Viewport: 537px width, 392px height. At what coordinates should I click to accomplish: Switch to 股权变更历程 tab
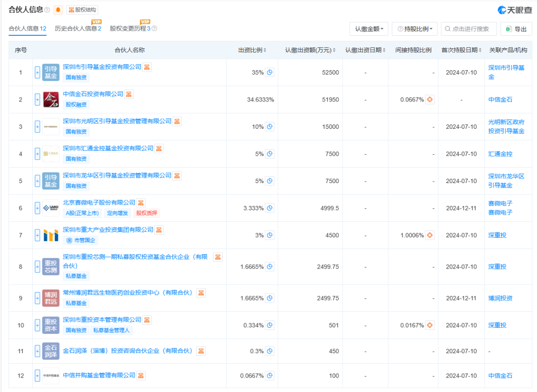(x=130, y=29)
